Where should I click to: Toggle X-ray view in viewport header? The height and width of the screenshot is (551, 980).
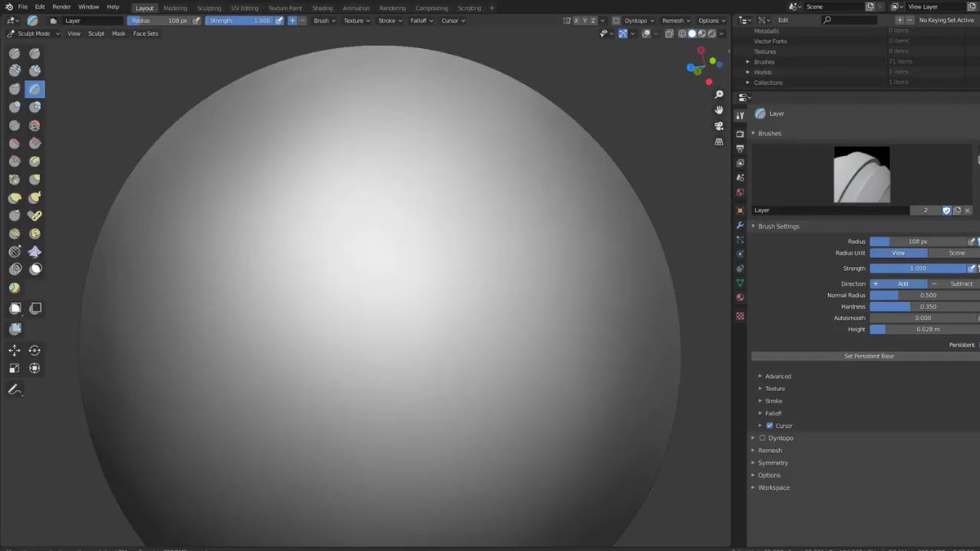click(x=670, y=33)
